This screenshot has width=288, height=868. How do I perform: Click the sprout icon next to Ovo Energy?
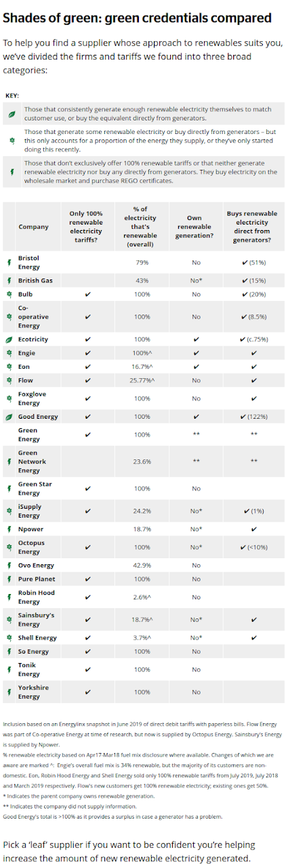9,566
